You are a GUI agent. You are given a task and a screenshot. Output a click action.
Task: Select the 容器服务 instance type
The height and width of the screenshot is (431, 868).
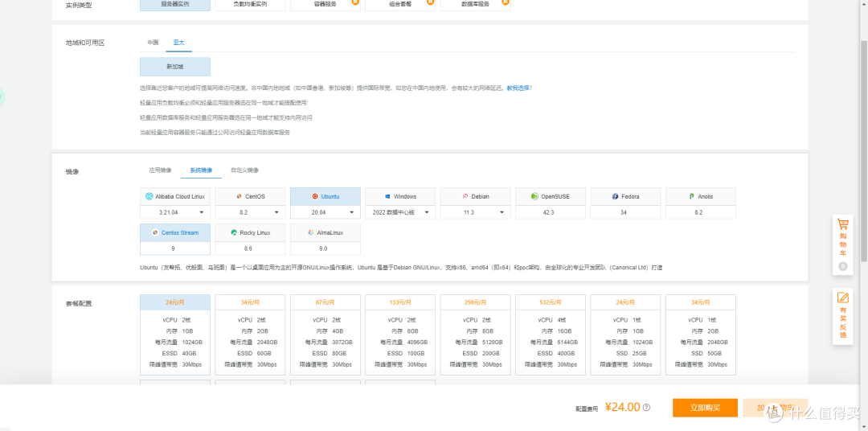click(x=325, y=5)
